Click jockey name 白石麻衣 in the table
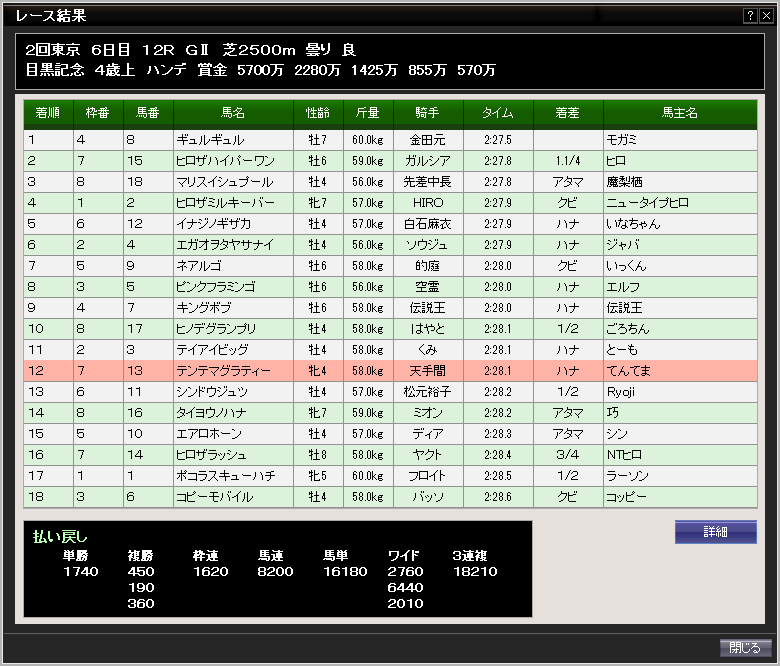This screenshot has height=666, width=780. pyautogui.click(x=428, y=224)
